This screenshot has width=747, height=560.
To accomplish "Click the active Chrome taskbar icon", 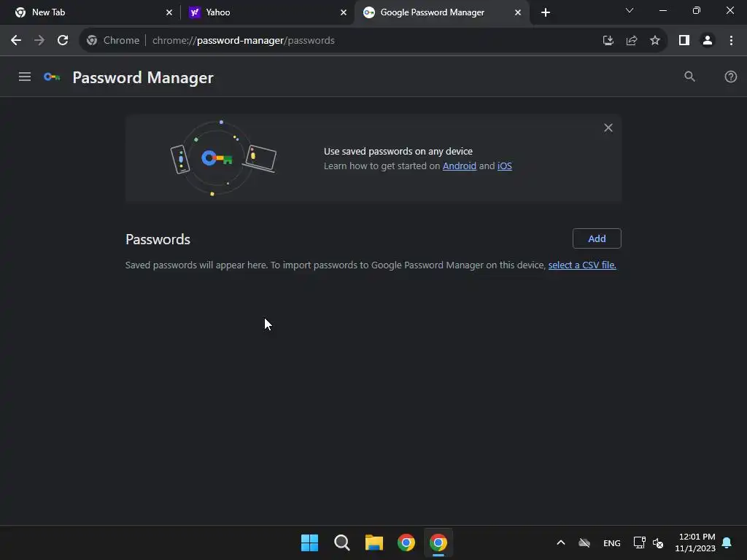I will [438, 542].
